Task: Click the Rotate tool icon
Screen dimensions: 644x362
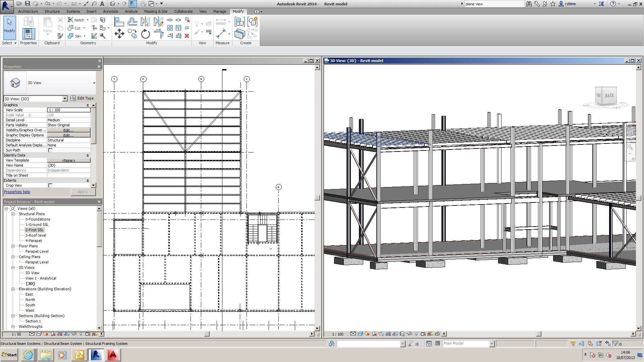Action: [x=145, y=34]
